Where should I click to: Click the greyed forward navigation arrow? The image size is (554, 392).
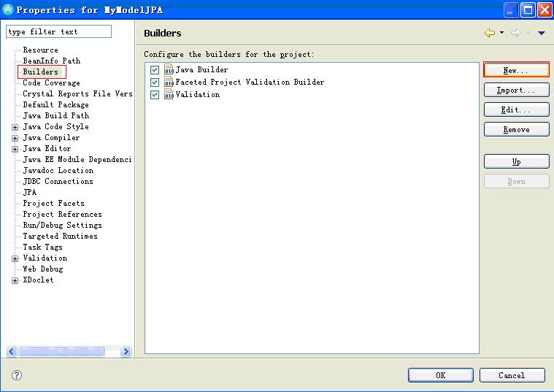tap(516, 33)
